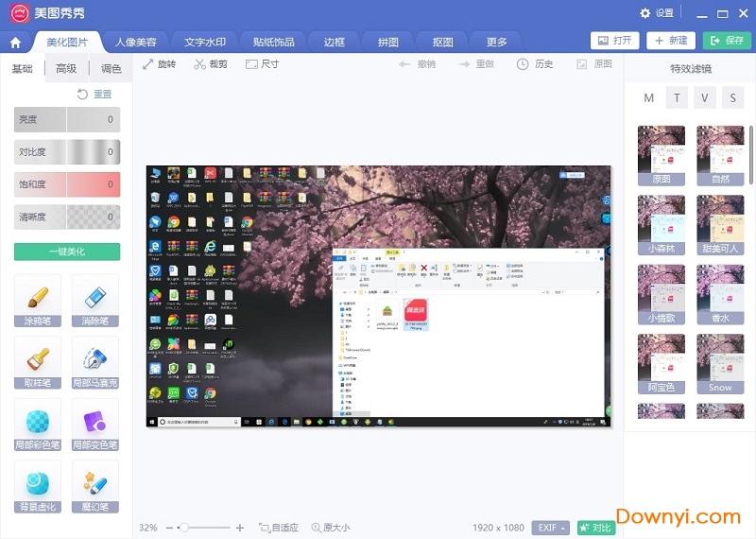Viewport: 756px width, 539px height.
Task: Select the 涂鸦笔 doodle brush tool
Action: coord(38,301)
